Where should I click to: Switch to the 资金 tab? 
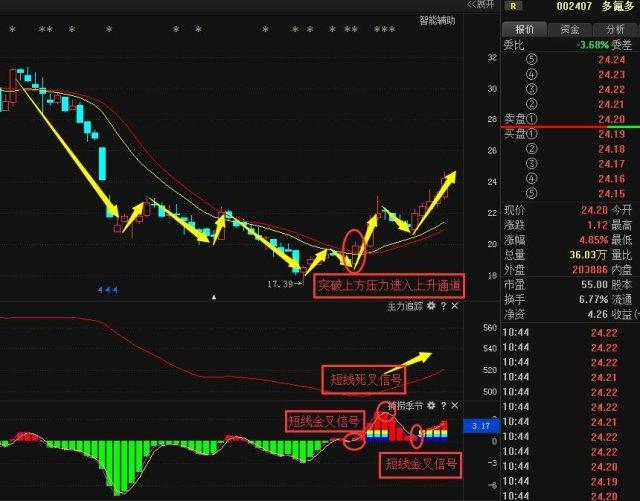click(x=569, y=29)
